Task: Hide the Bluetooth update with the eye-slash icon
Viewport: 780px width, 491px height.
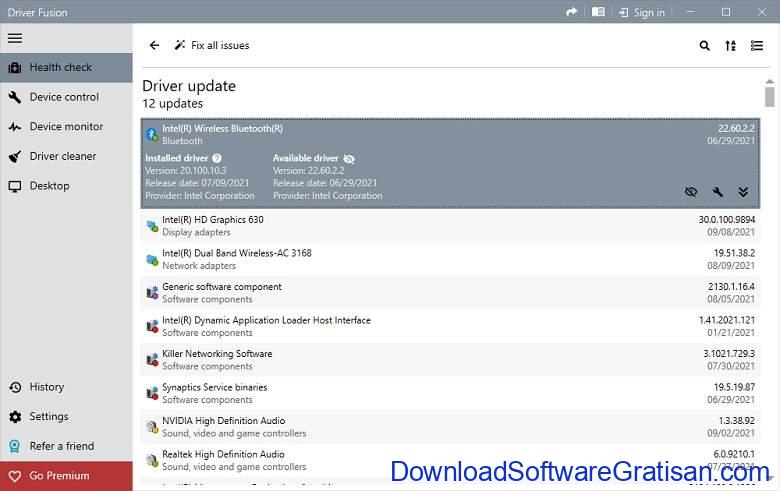Action: click(x=691, y=192)
